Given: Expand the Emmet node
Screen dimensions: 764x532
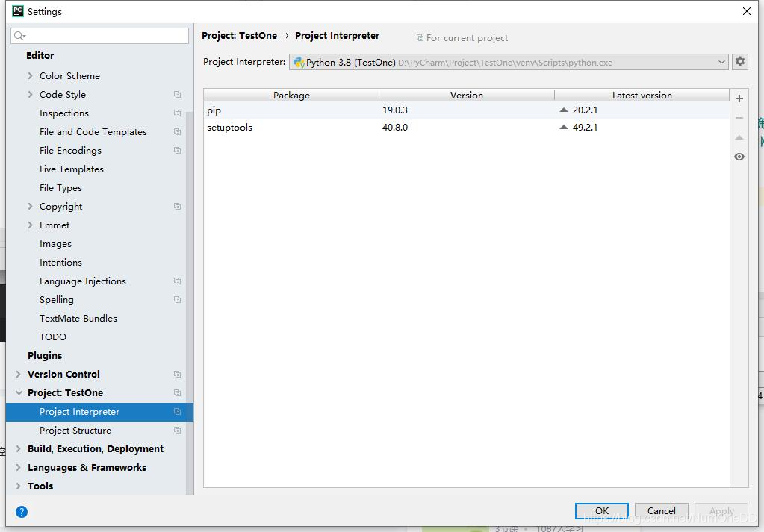Looking at the screenshot, I should (x=30, y=225).
